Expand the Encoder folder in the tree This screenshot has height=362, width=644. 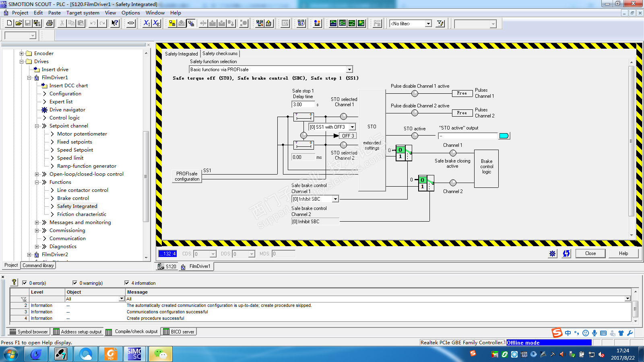tap(22, 53)
